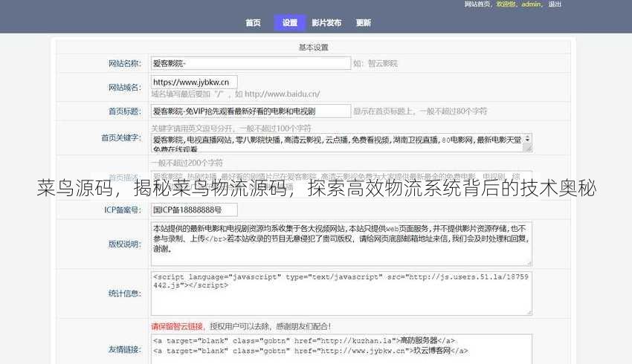Click the 欢迎您 greeting text

tap(506, 4)
